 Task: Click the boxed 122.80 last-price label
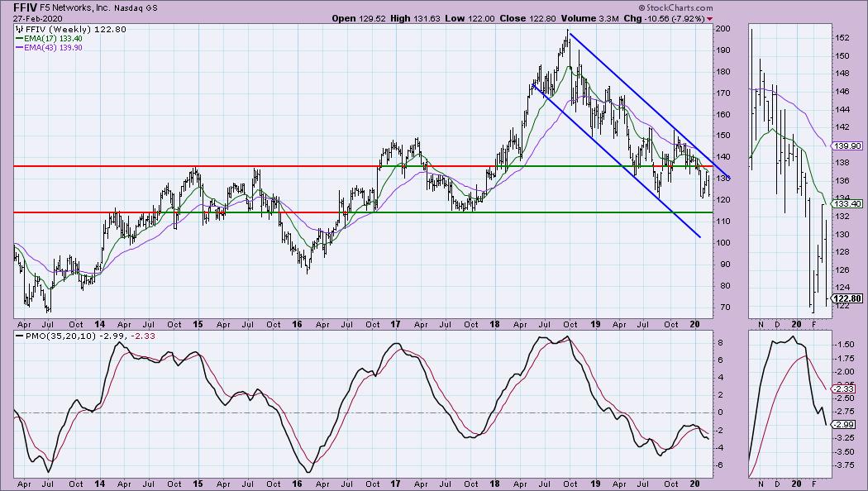pos(847,299)
